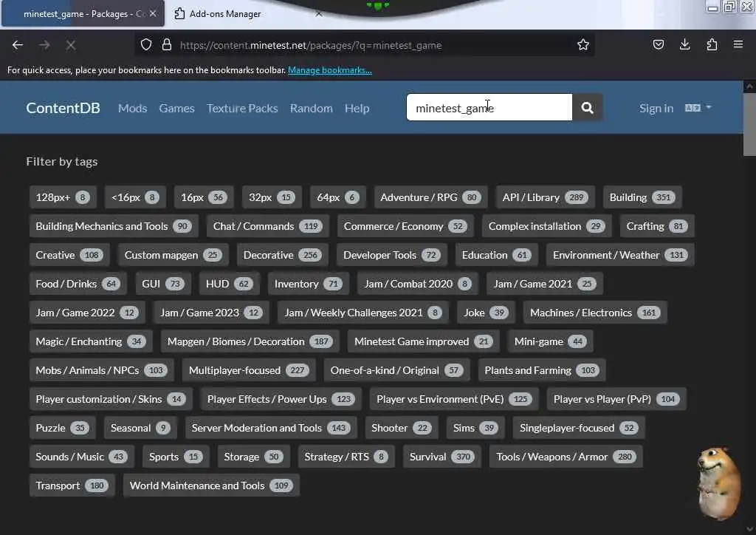Close the Add-ons Manager tab
The height and width of the screenshot is (535, 756).
click(x=319, y=14)
